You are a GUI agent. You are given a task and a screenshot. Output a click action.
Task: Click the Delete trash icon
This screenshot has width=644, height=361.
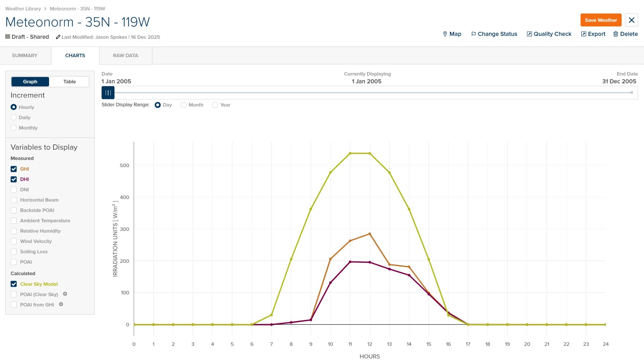616,34
